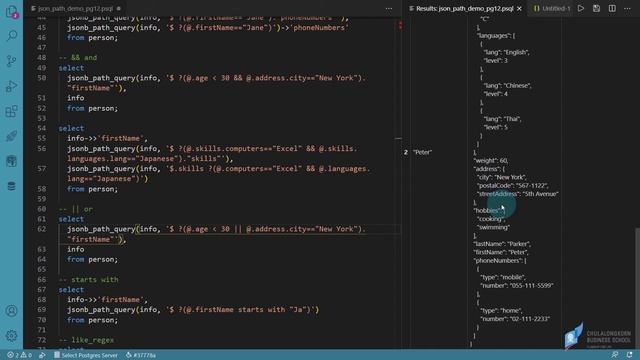Click the 'phoneNumbers' string on line 45
The image size is (640, 360).
click(319, 28)
